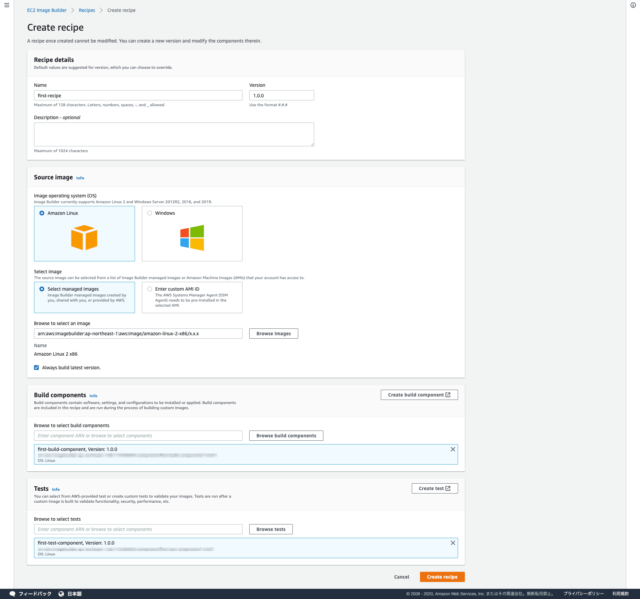Open Build components Info link
The width and height of the screenshot is (640, 599).
[93, 396]
